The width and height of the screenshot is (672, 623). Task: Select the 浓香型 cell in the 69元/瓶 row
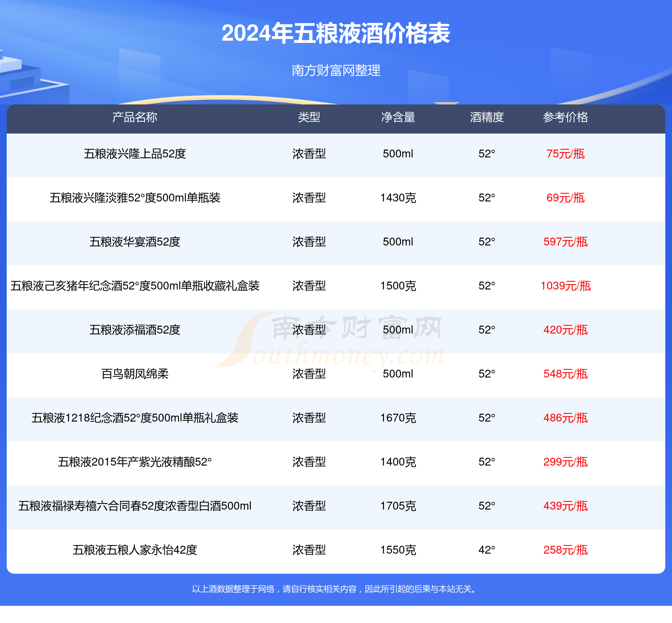pyautogui.click(x=309, y=198)
